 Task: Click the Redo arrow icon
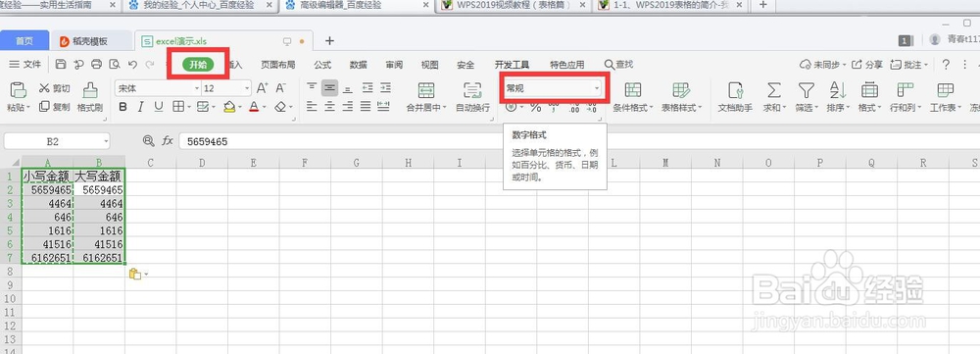pos(150,64)
